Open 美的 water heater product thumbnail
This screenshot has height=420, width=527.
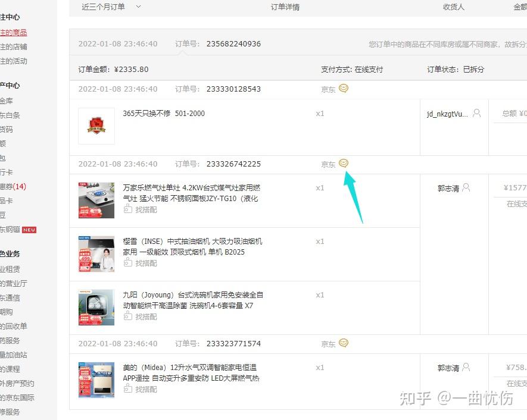tap(96, 380)
